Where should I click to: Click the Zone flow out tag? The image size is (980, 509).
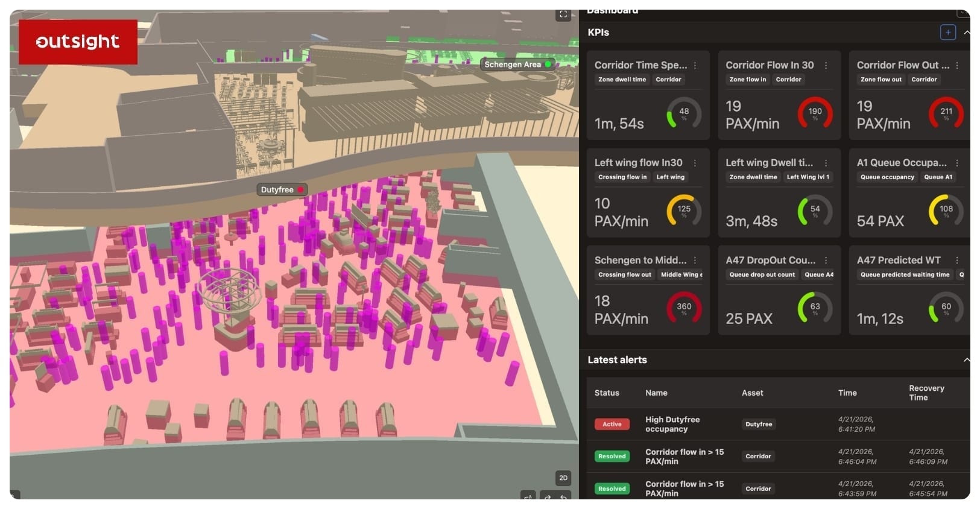(x=881, y=80)
